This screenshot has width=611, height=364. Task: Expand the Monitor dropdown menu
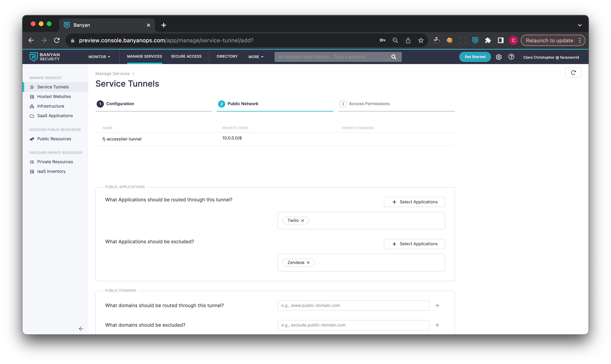click(99, 57)
